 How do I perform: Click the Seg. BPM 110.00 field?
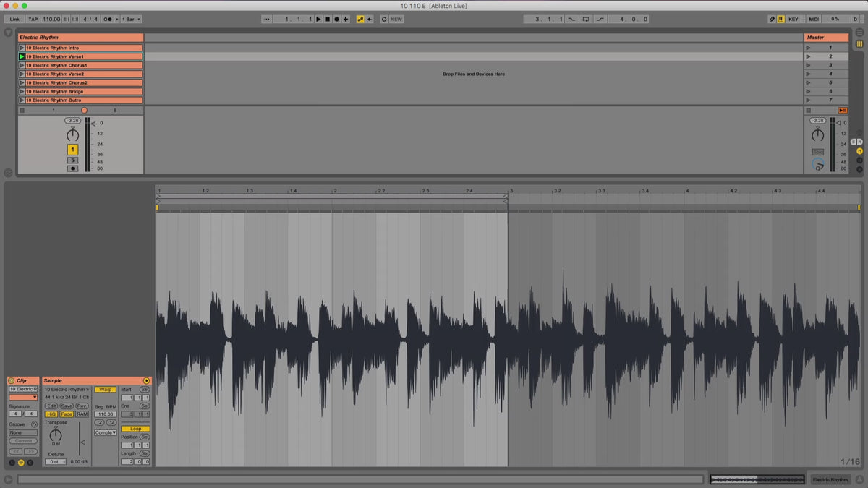tap(105, 414)
